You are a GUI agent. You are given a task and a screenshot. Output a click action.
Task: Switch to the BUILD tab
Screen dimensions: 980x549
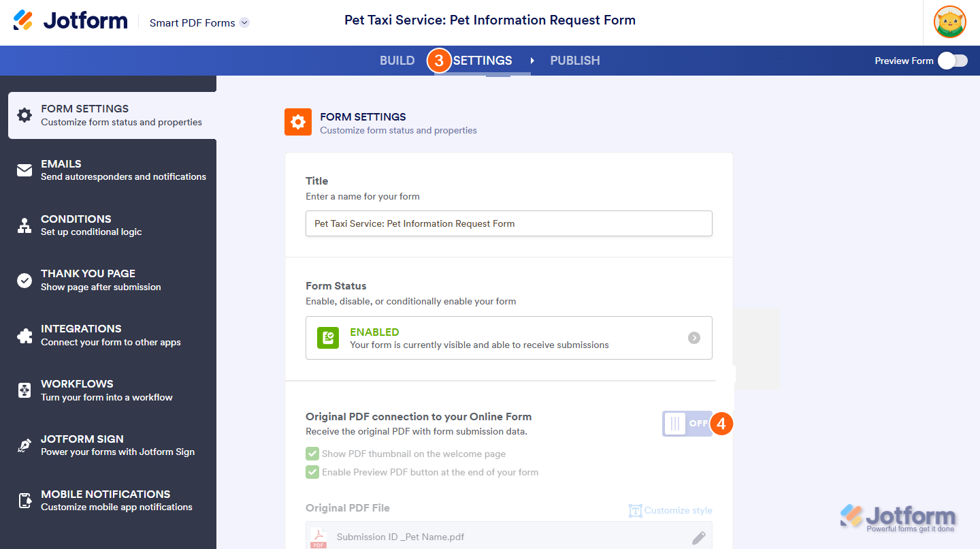[x=397, y=61]
